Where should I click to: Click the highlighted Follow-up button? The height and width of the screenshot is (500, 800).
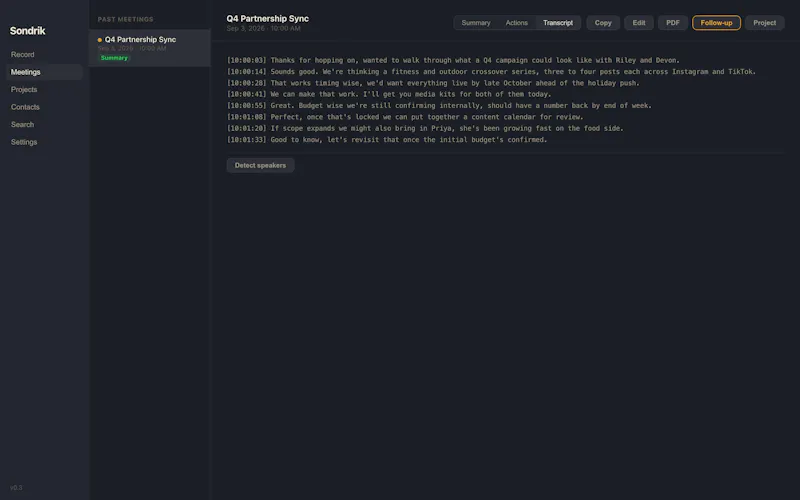[716, 23]
